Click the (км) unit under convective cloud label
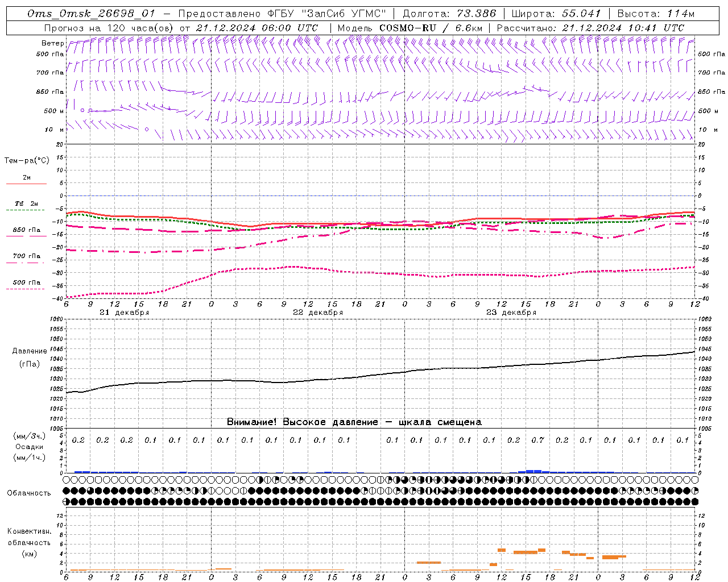728x582 pixels. coord(30,554)
